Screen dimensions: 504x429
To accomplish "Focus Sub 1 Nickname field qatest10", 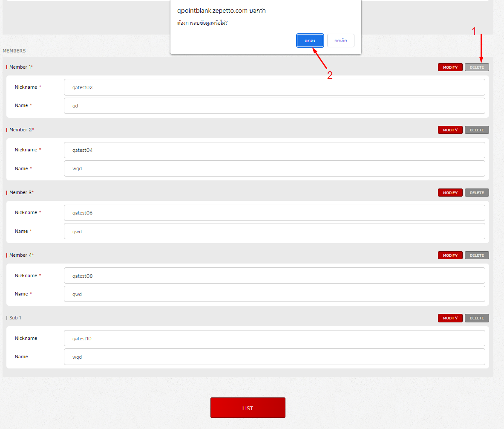I will pos(274,338).
